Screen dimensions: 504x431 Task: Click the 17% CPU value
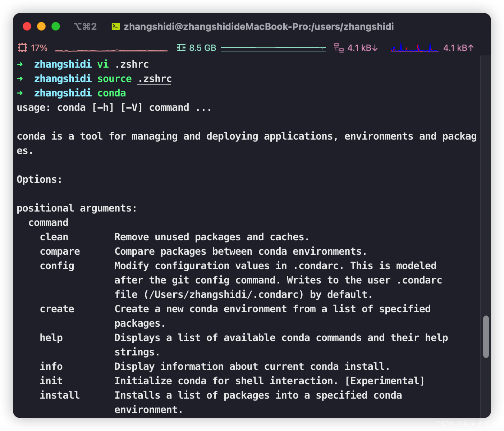tap(39, 48)
